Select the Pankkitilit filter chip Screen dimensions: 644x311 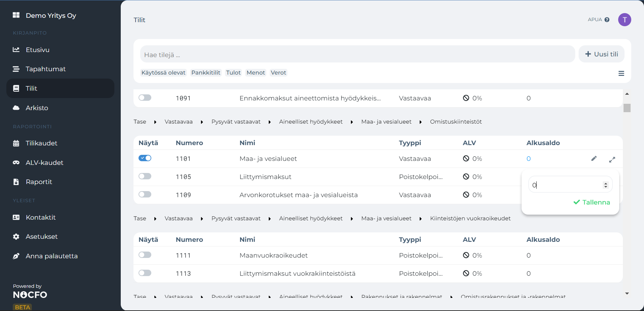[x=206, y=73]
